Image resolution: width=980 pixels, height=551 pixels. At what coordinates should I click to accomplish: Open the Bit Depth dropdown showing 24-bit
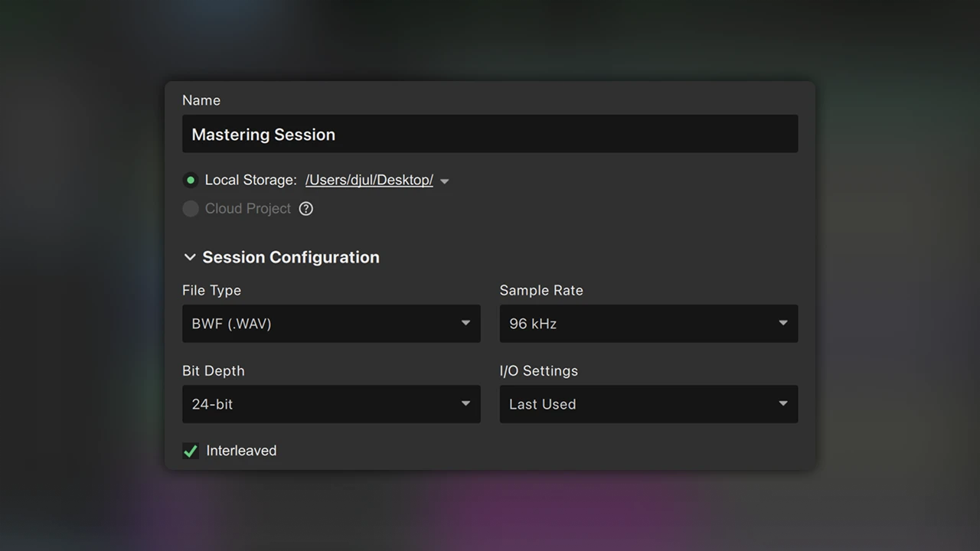[x=332, y=404]
